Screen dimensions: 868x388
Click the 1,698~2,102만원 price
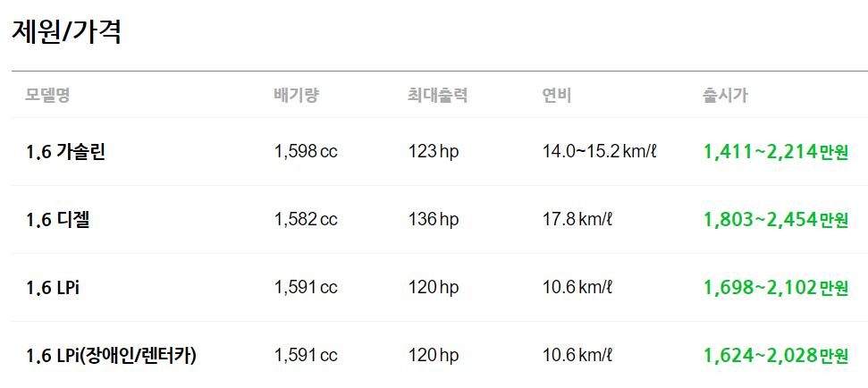tap(776, 288)
